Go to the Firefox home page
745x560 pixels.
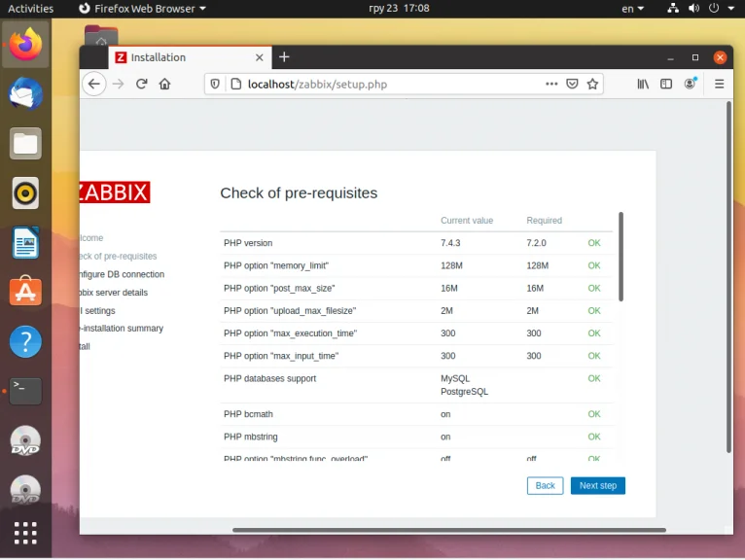point(164,84)
